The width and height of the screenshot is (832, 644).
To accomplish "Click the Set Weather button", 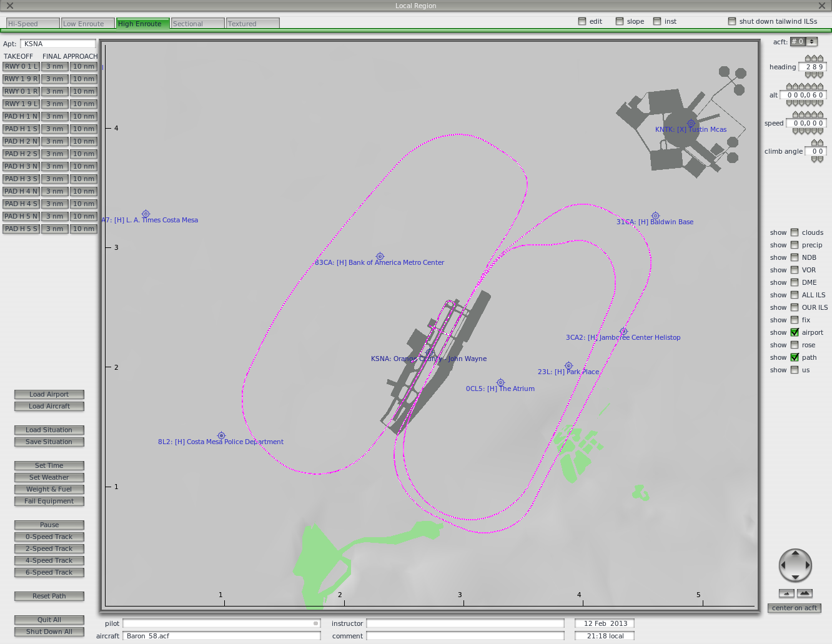I will pos(49,477).
